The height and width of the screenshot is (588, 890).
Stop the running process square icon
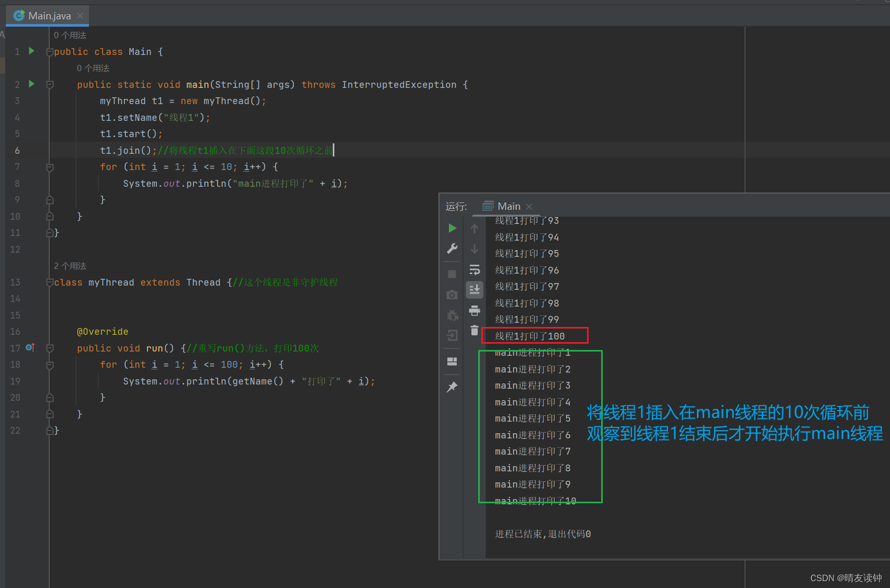point(452,274)
